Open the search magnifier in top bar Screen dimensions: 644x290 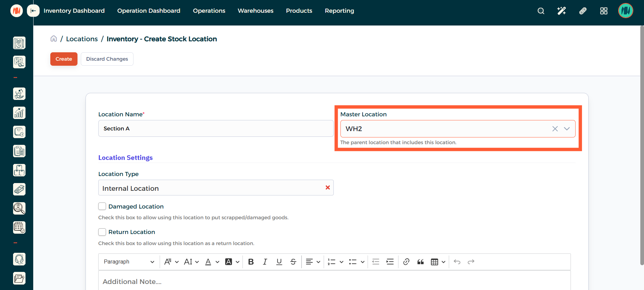pos(541,11)
